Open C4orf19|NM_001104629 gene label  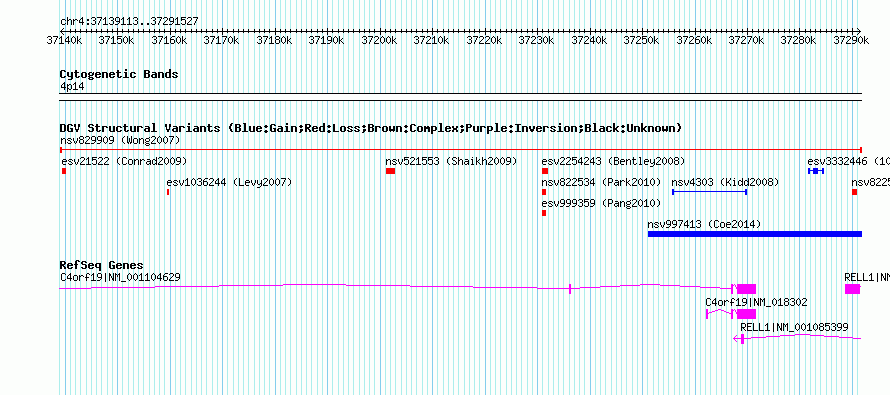(x=120, y=278)
